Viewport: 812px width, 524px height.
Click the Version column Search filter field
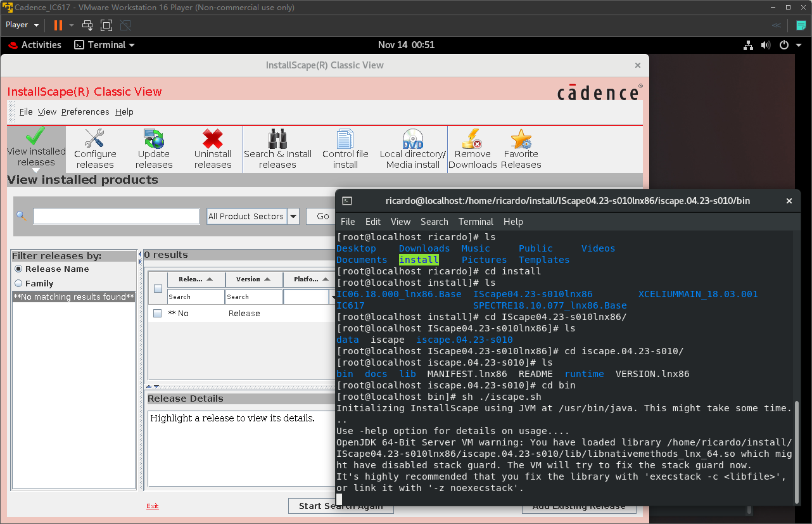point(253,297)
